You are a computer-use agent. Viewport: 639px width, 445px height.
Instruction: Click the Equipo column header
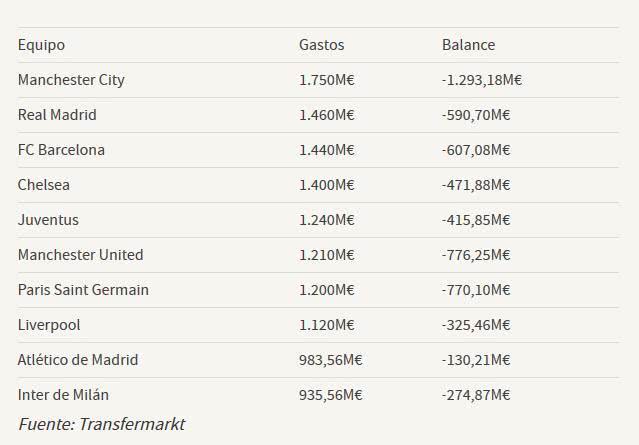point(41,45)
